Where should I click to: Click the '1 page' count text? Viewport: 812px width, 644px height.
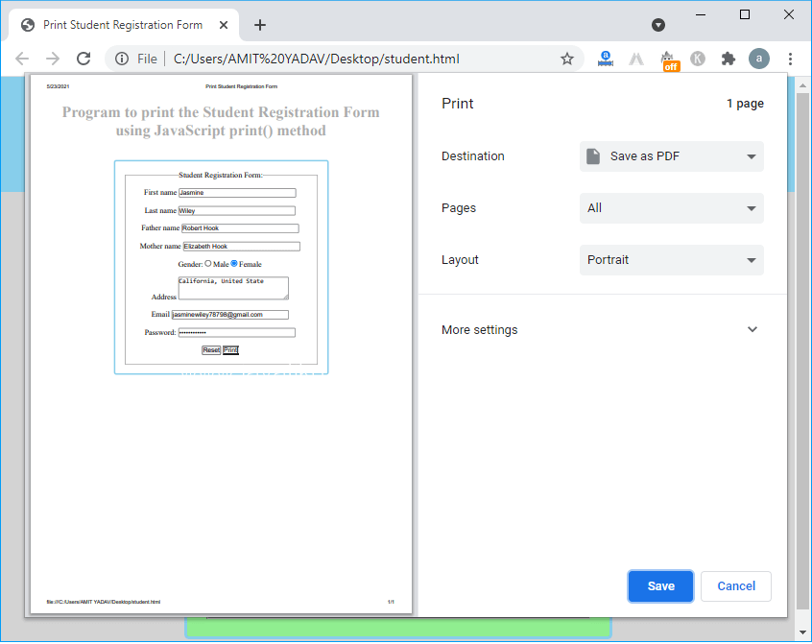(745, 104)
